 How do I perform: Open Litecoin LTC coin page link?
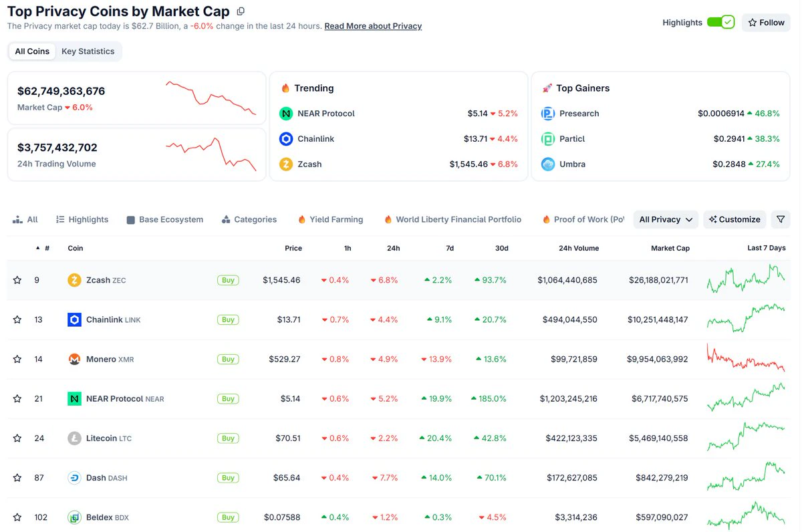[109, 438]
